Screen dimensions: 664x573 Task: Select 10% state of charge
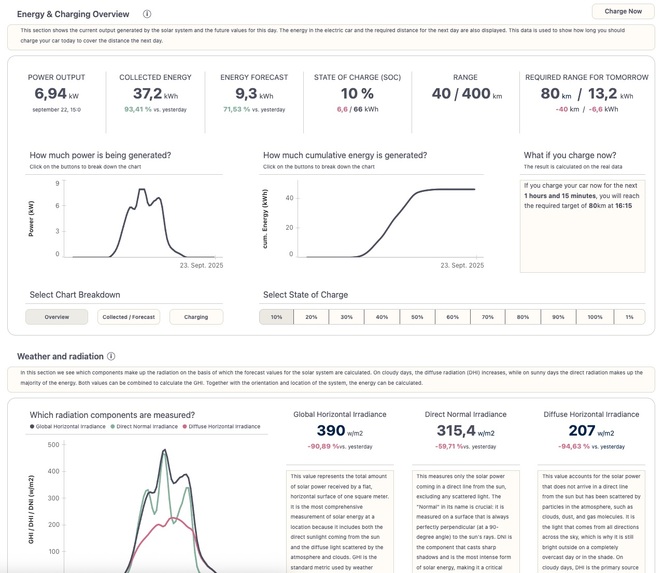(276, 317)
